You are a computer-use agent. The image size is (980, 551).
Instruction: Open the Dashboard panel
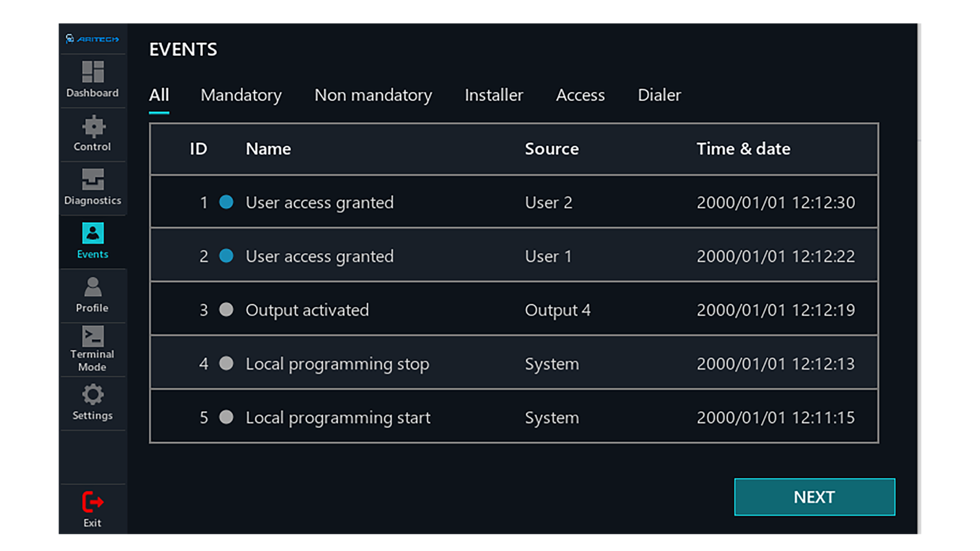(x=92, y=79)
